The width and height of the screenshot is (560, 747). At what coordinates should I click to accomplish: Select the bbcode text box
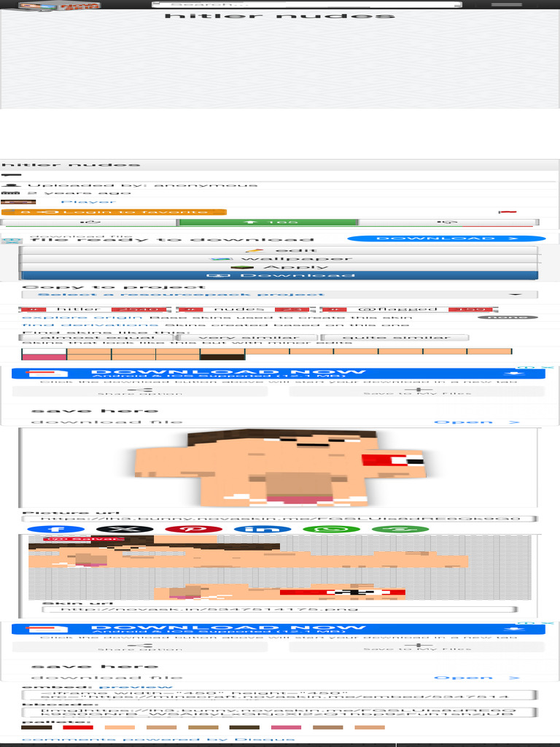pyautogui.click(x=279, y=712)
